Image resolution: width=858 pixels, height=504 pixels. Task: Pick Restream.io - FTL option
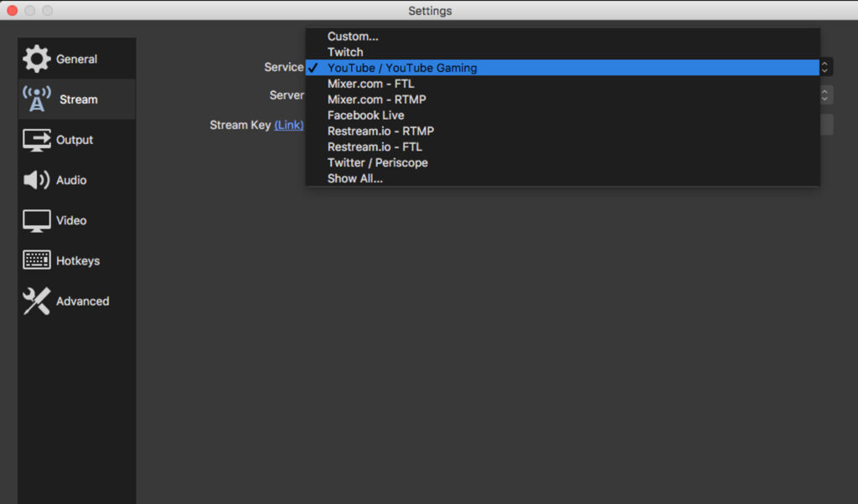(x=562, y=147)
